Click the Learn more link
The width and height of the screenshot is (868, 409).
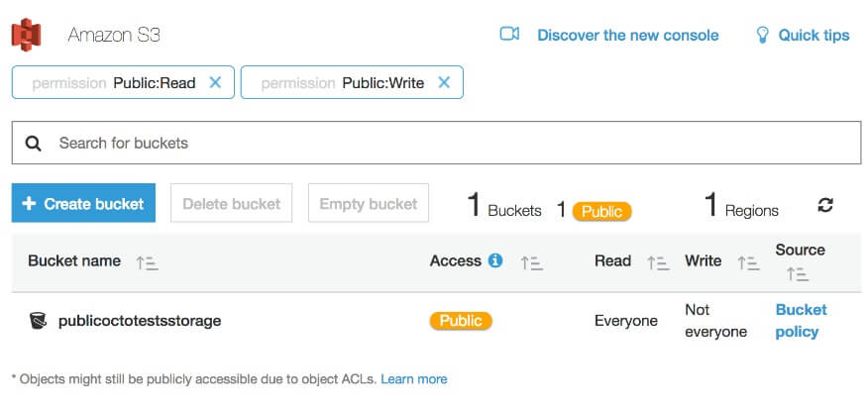coord(414,379)
